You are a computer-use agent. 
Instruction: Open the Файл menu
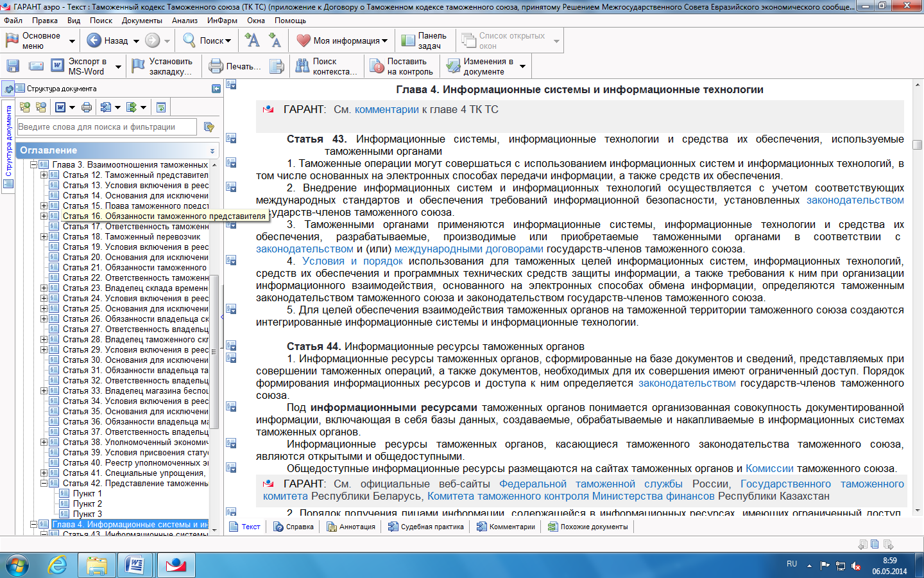coord(13,21)
